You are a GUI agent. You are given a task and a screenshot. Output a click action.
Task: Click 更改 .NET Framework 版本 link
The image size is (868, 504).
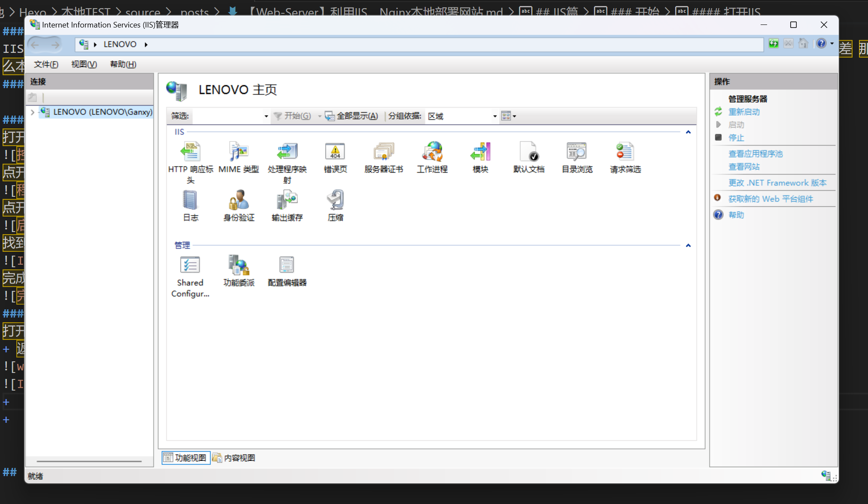[x=777, y=183]
